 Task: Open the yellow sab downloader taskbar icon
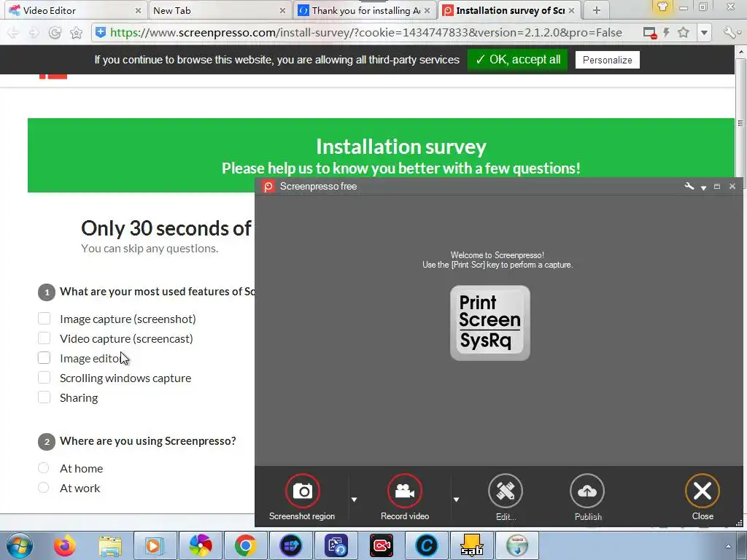click(x=472, y=545)
